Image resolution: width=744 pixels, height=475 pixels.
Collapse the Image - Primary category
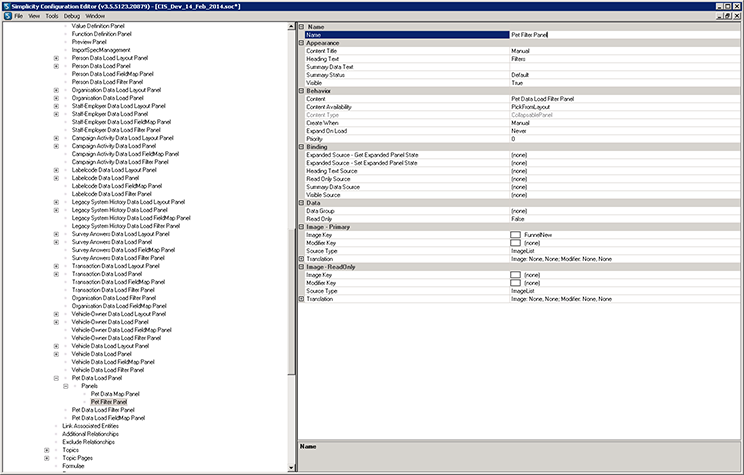301,227
